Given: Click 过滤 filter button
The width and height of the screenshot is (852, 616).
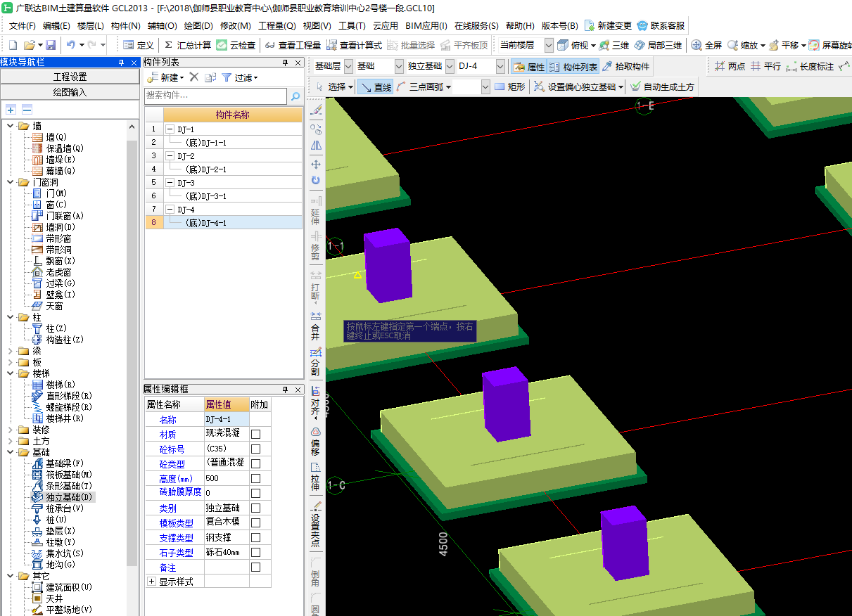Looking at the screenshot, I should point(240,77).
